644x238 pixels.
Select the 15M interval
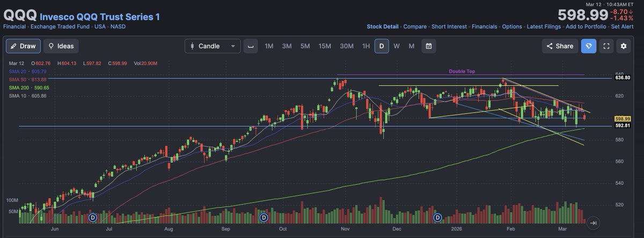click(325, 46)
